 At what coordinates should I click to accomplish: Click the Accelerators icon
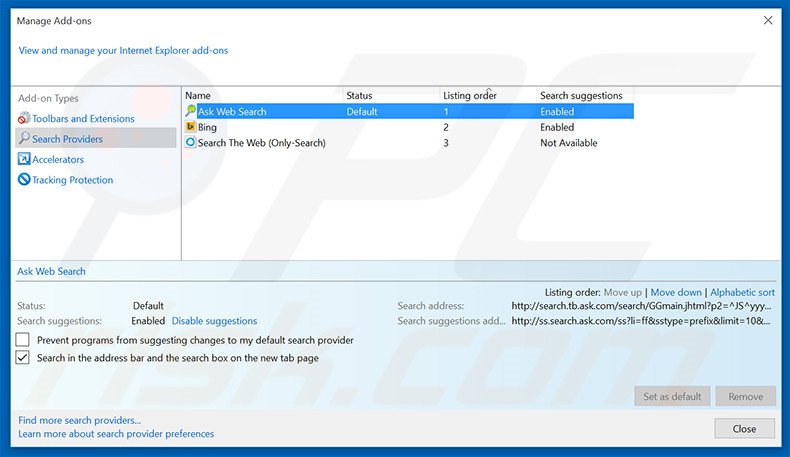click(x=24, y=159)
